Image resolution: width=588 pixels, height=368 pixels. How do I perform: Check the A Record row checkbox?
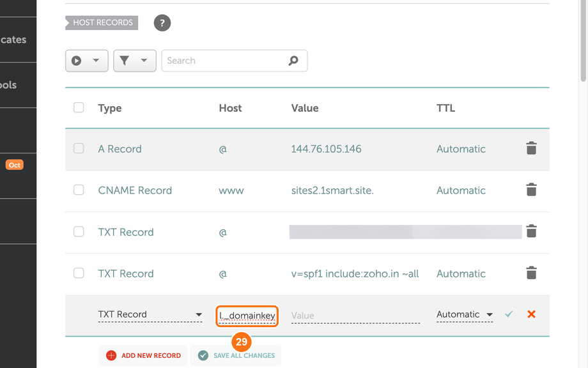[x=79, y=148]
